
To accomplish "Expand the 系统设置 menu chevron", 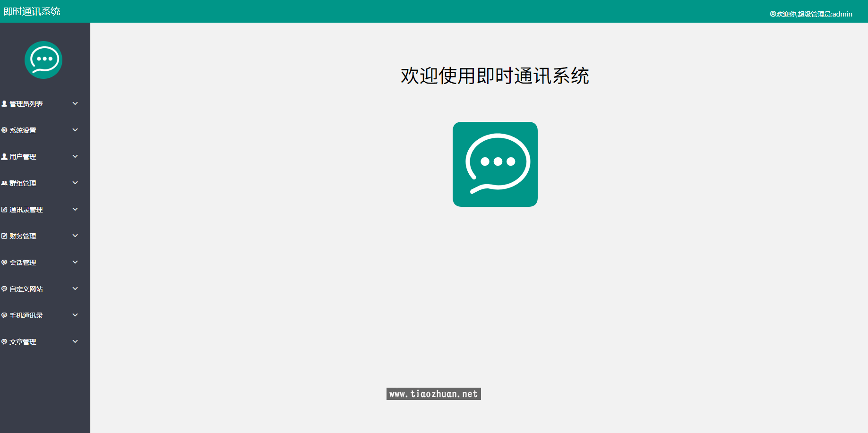I will [75, 130].
